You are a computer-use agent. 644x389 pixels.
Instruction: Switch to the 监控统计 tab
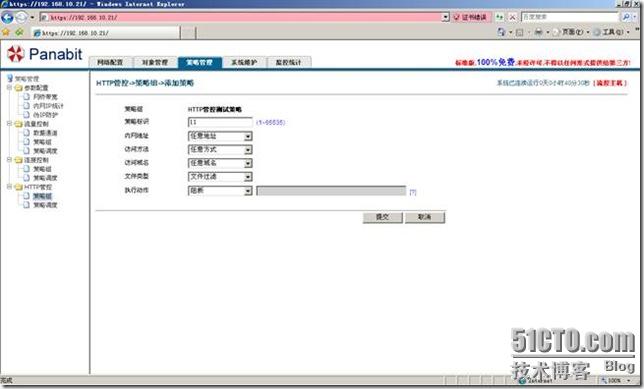coord(288,62)
